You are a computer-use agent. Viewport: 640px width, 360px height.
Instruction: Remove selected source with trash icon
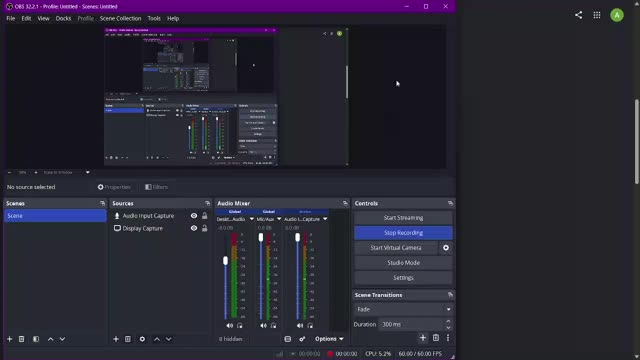pyautogui.click(x=128, y=339)
